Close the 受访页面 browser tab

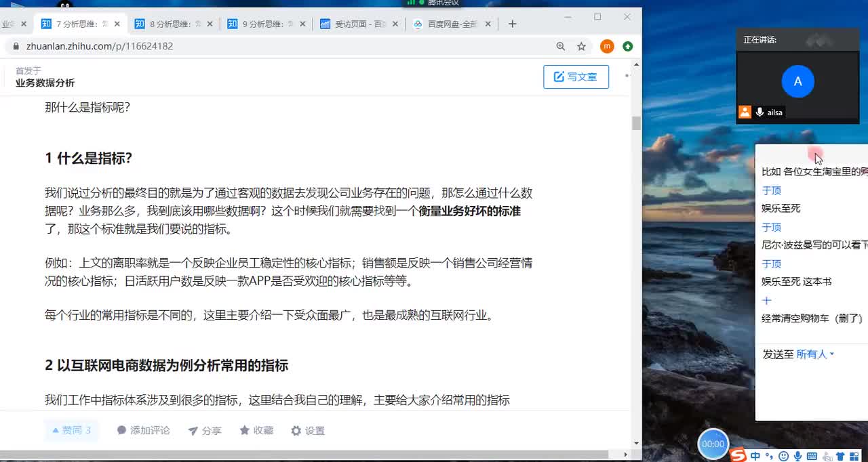coord(395,24)
